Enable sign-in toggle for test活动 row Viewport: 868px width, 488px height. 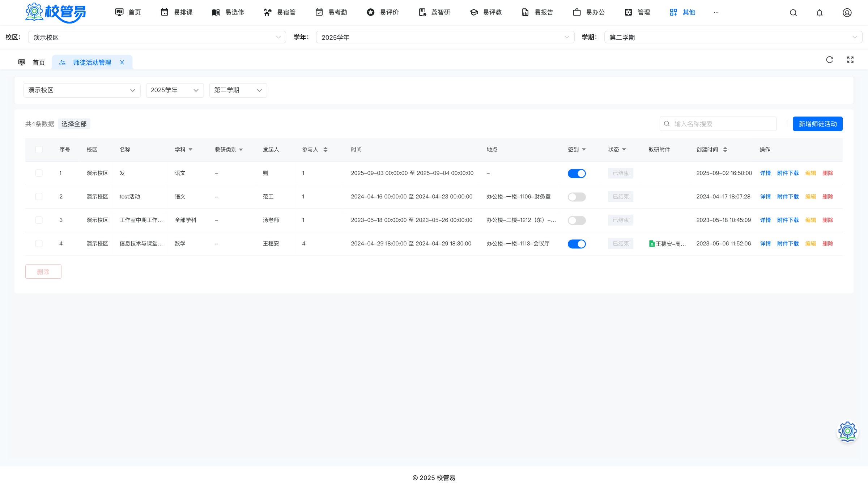(576, 197)
